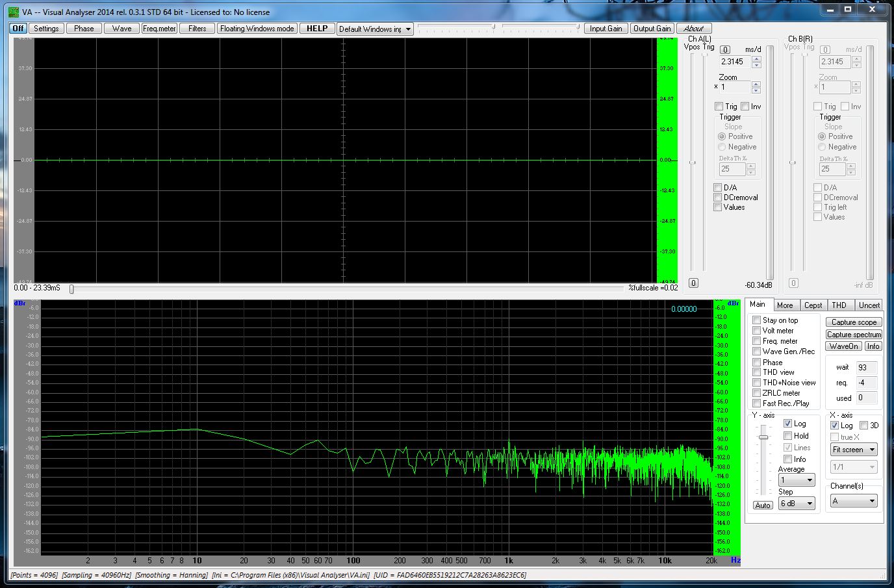This screenshot has height=588, width=894.
Task: Click the Ch A Zoom down stepper arrow
Action: pos(756,90)
